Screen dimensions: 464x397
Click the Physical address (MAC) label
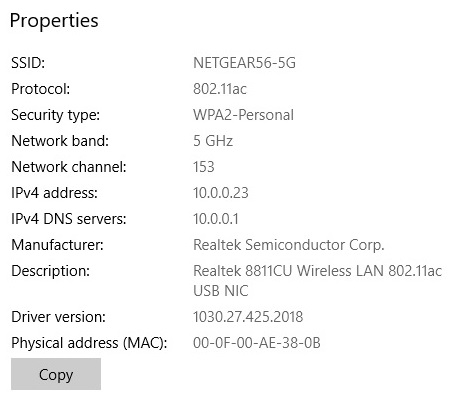(89, 343)
